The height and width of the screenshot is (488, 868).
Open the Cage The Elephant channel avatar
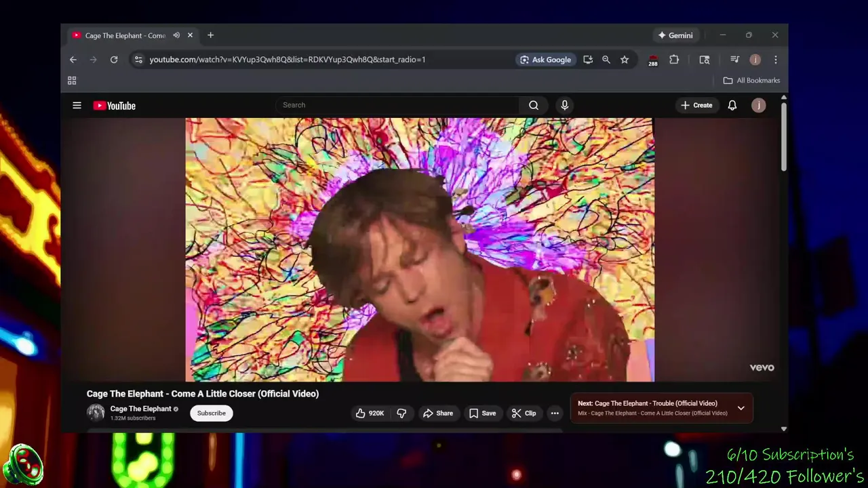(x=96, y=412)
